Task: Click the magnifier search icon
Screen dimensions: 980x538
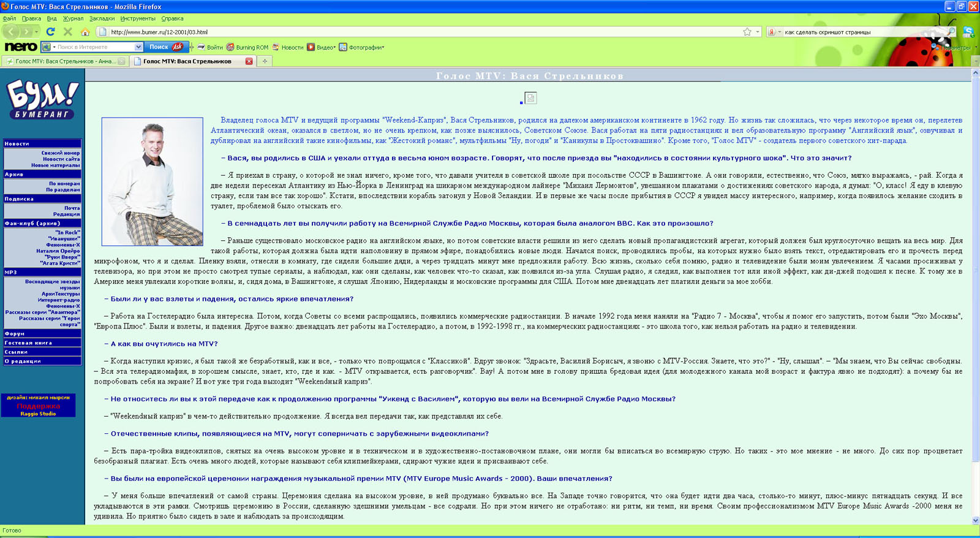Action: (x=951, y=32)
